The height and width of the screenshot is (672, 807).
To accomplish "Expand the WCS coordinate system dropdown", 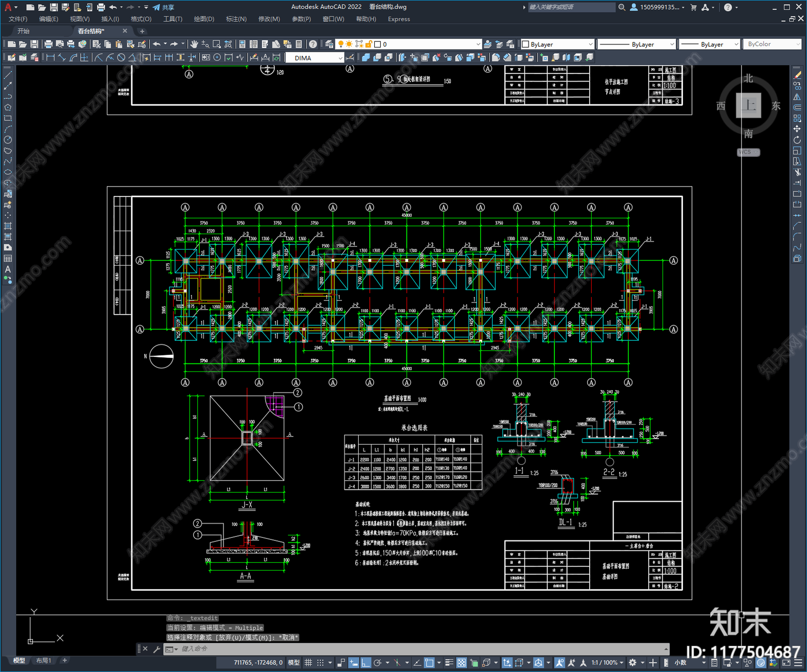I will (748, 152).
